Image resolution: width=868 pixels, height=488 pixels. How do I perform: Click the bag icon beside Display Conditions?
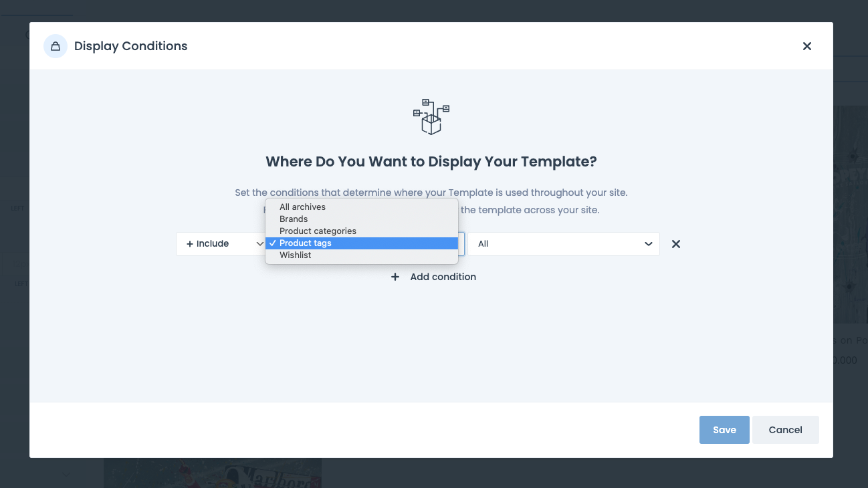56,46
